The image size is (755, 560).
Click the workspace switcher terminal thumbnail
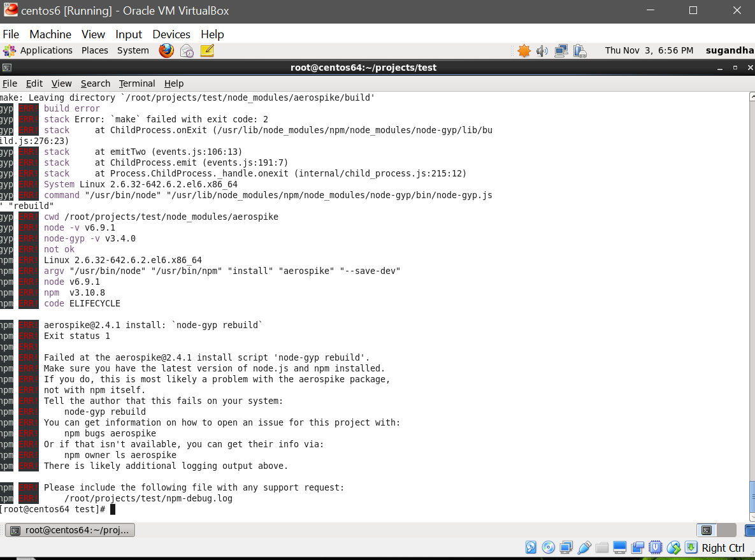click(x=707, y=530)
